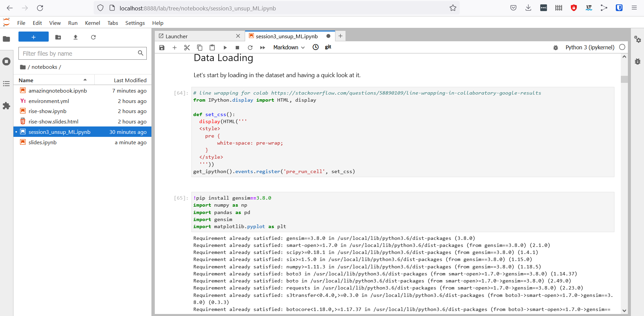644x316 pixels.
Task: Click the clock icon in the notebook toolbar
Action: coord(316,47)
